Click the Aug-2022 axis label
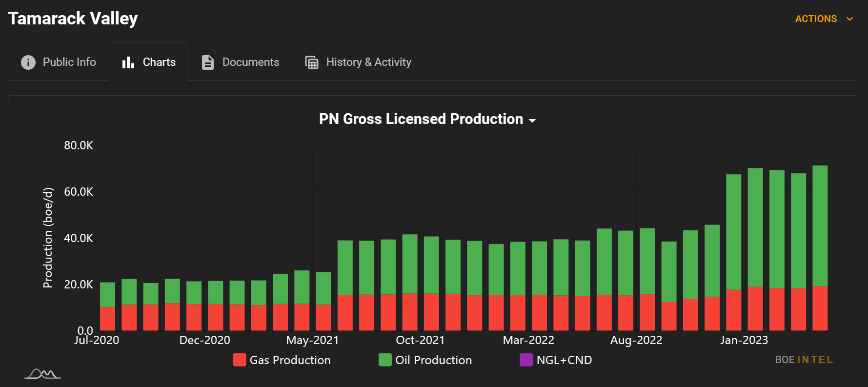This screenshot has width=868, height=387. tap(636, 340)
